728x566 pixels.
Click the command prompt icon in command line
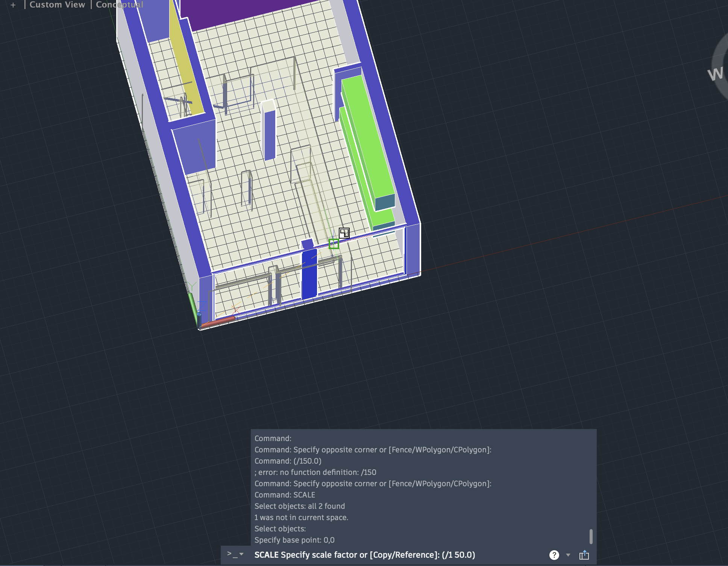tap(232, 554)
